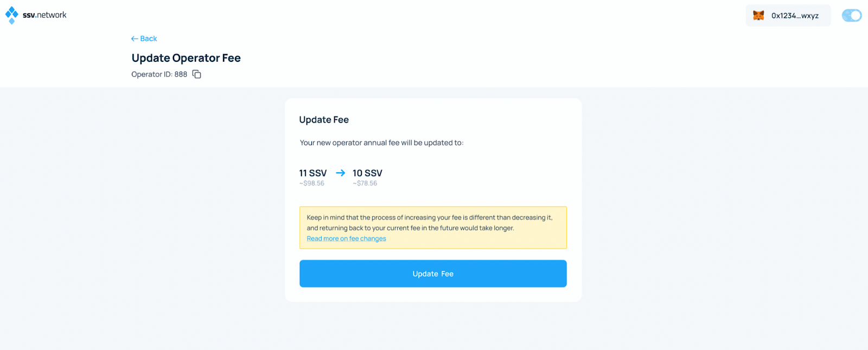Screen dimensions: 868x350
Task: Click the new fee value 10 SSV
Action: (367, 173)
